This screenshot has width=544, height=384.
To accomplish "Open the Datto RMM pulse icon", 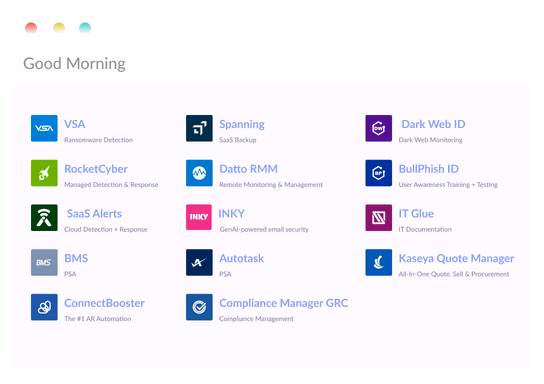I will [x=199, y=173].
